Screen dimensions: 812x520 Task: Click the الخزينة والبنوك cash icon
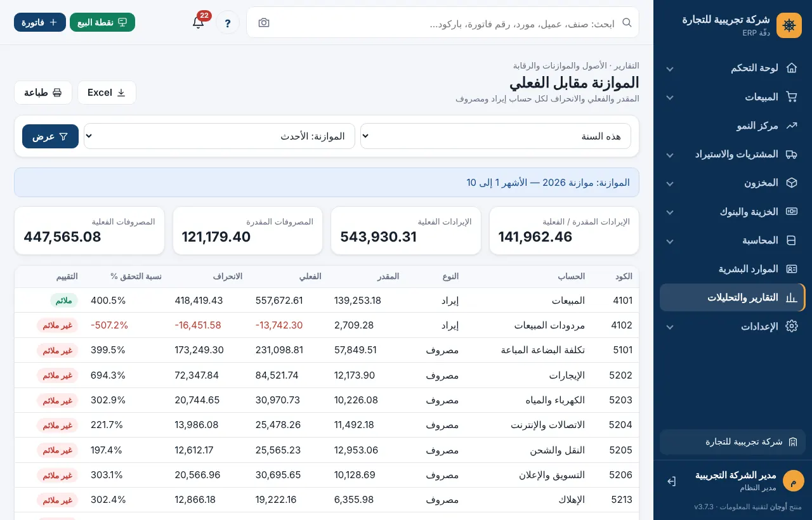pyautogui.click(x=791, y=211)
